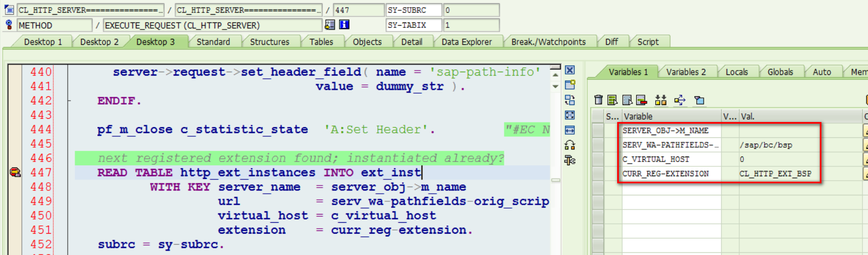Open the Standard tab
The height and width of the screenshot is (255, 868).
(x=213, y=42)
